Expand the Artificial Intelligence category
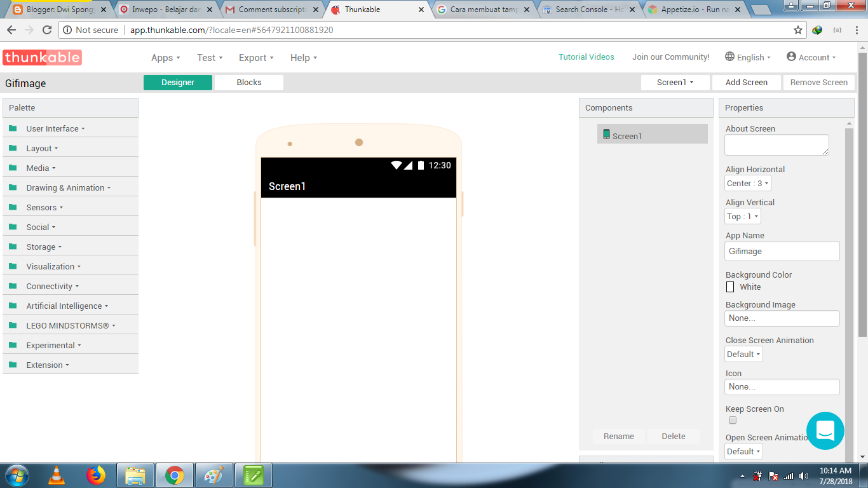868x488 pixels. coord(67,306)
